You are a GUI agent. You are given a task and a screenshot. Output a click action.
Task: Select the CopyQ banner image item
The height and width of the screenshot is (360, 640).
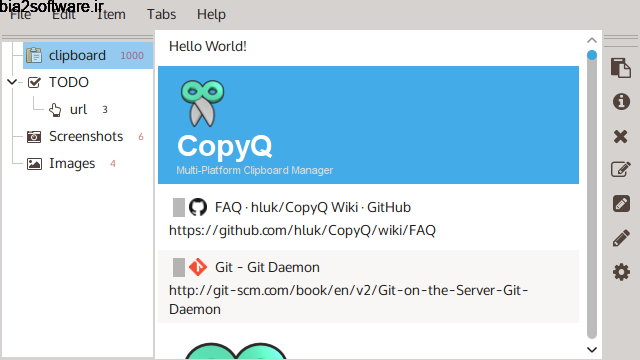tap(368, 125)
